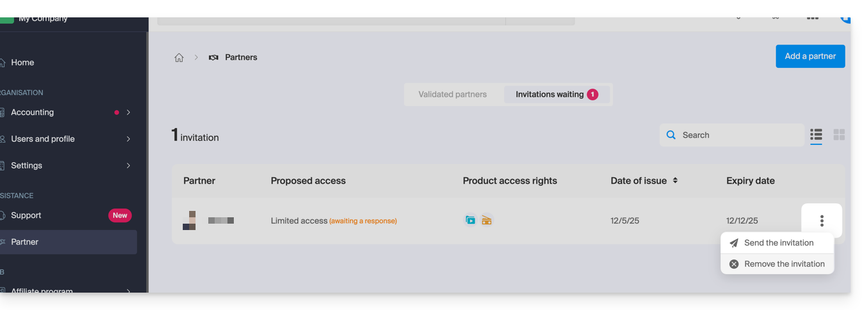This screenshot has width=868, height=310.
Task: Click the orange radio product icon
Action: click(x=487, y=220)
